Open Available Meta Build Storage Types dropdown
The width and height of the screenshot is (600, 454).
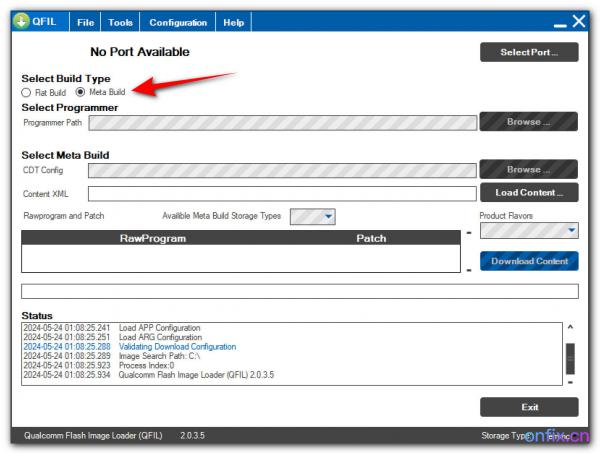point(313,217)
